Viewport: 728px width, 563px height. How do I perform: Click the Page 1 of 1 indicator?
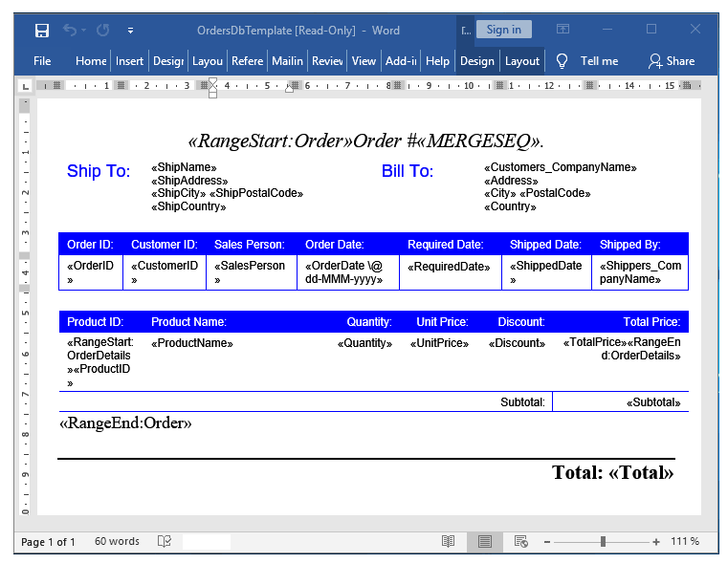[48, 542]
